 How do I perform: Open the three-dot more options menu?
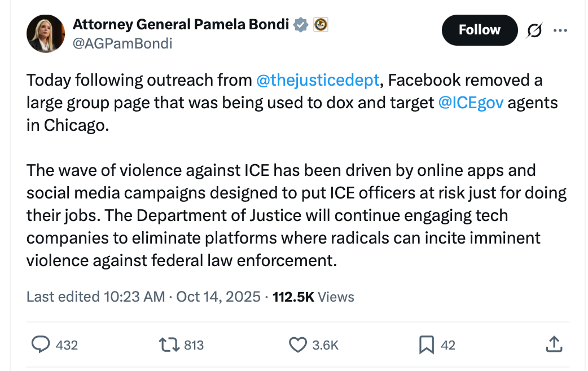tap(560, 30)
